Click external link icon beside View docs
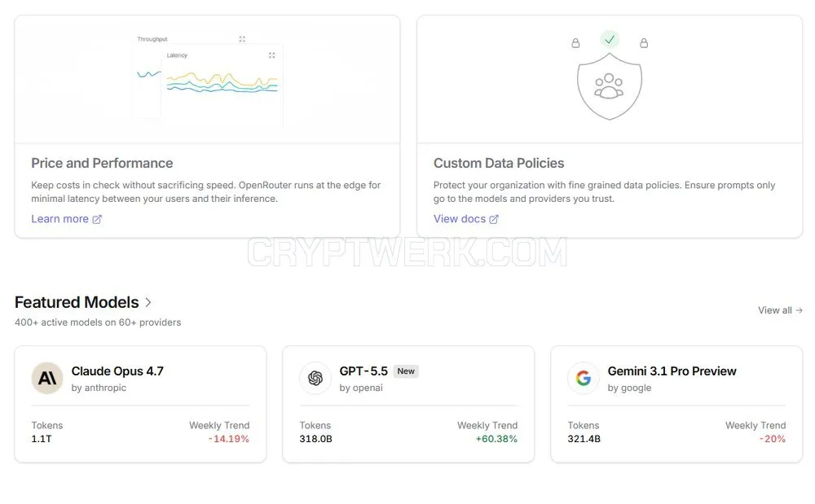 click(494, 220)
